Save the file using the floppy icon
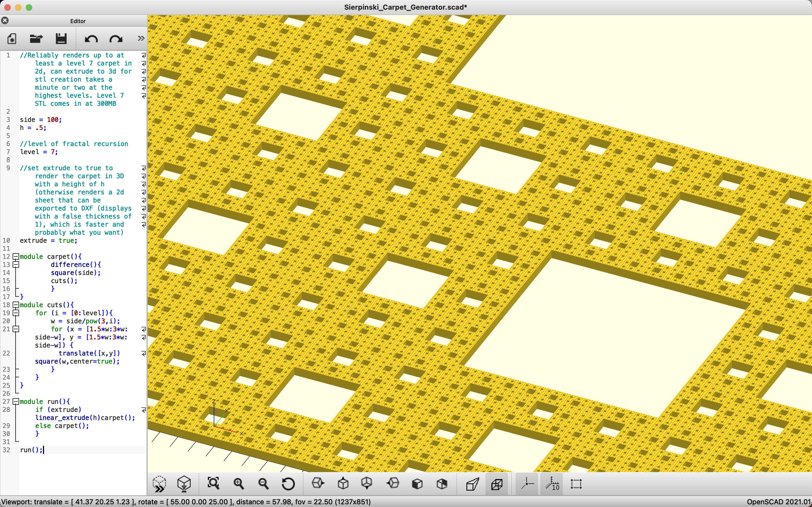The height and width of the screenshot is (507, 812). (61, 39)
